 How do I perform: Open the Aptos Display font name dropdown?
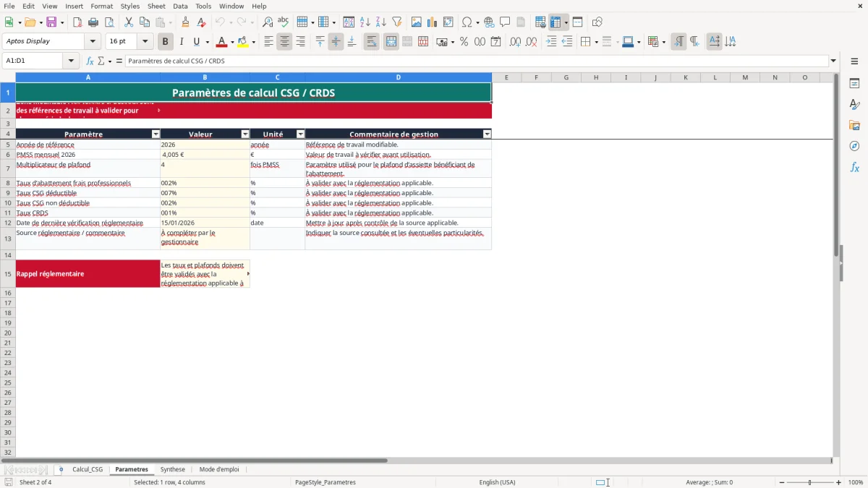[x=93, y=42]
